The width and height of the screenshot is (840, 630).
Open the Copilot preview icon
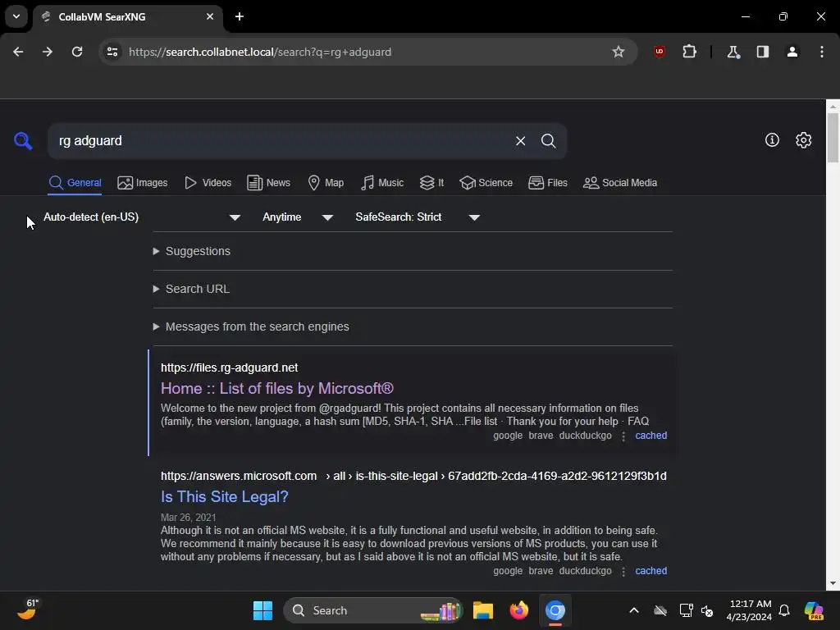pyautogui.click(x=814, y=610)
